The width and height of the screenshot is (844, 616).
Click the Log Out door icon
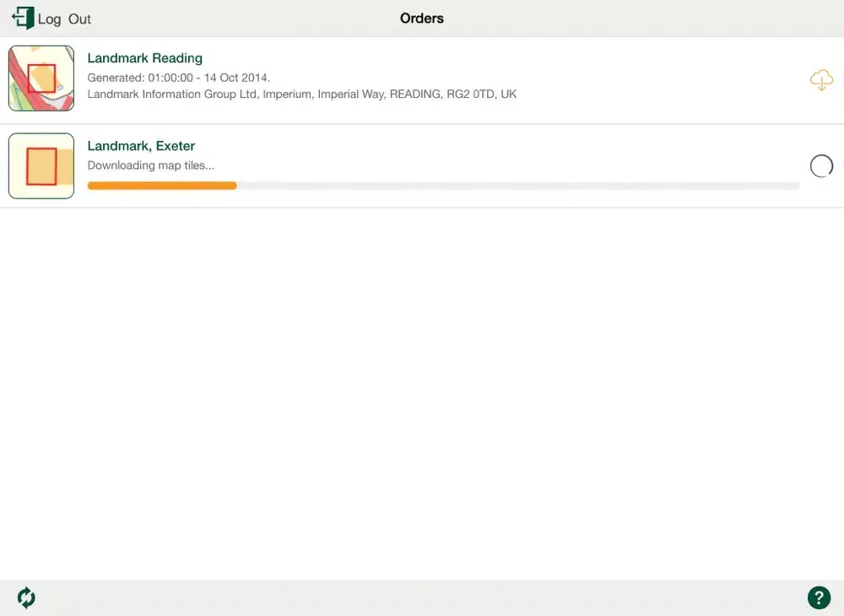click(x=23, y=18)
